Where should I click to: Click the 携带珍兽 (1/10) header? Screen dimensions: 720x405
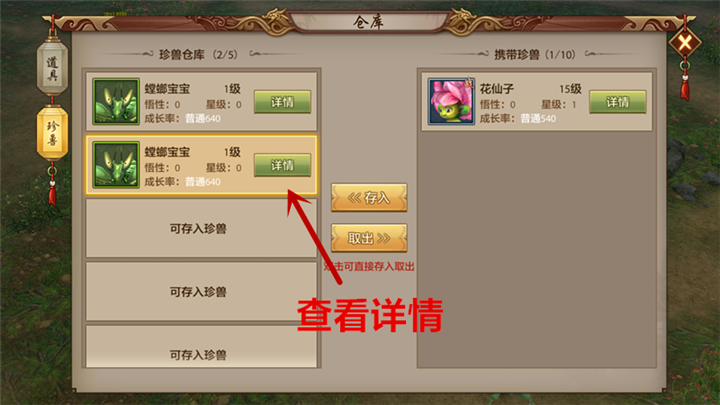pyautogui.click(x=535, y=55)
